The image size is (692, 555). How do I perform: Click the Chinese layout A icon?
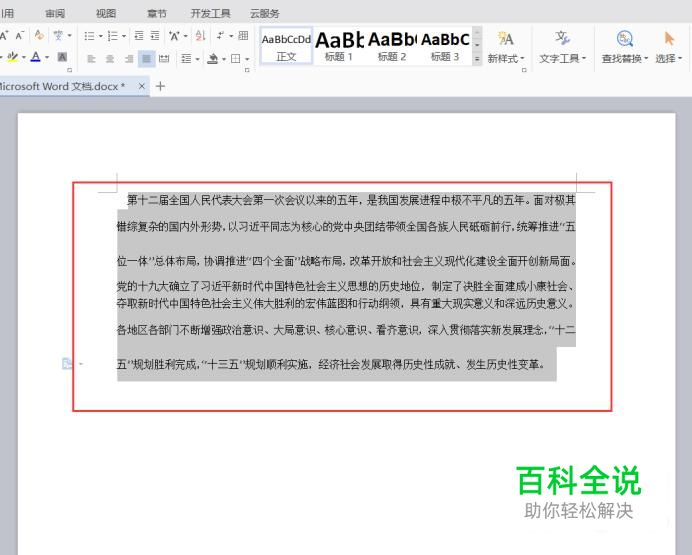pos(174,36)
